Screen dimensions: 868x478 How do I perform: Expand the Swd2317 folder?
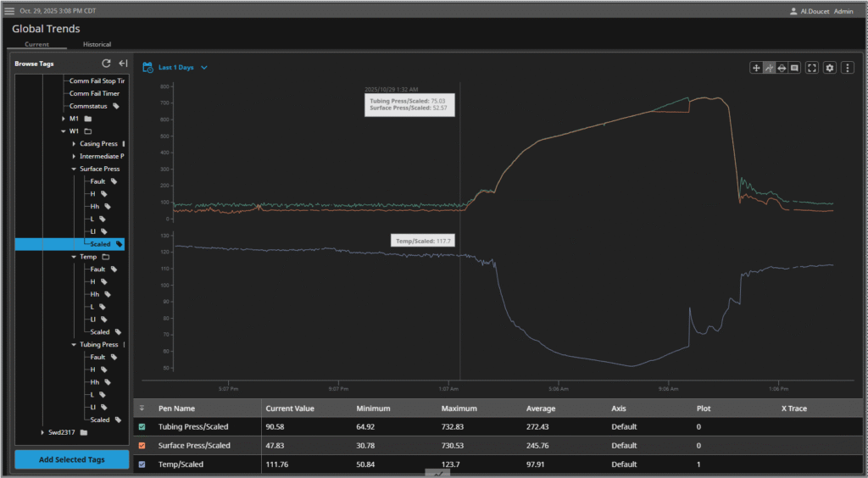pos(43,432)
